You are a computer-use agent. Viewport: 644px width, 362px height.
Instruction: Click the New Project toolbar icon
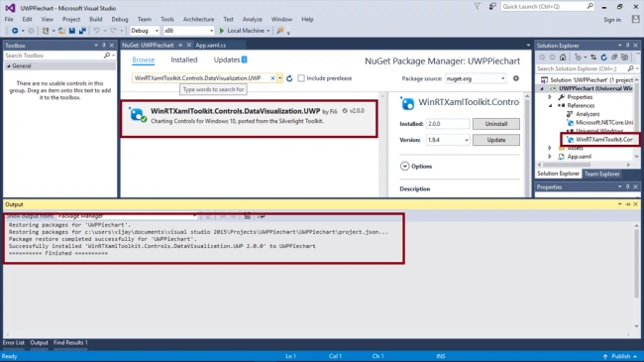(46, 31)
